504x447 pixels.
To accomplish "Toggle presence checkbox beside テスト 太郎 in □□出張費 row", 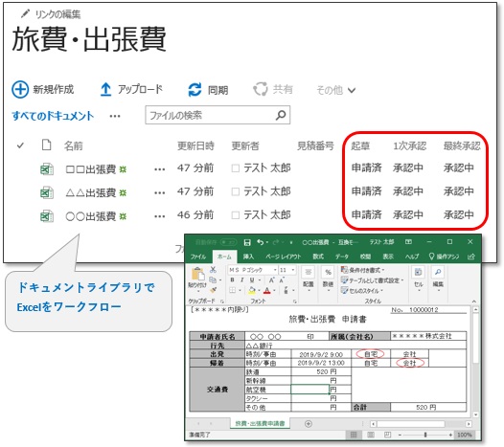I will tap(236, 168).
